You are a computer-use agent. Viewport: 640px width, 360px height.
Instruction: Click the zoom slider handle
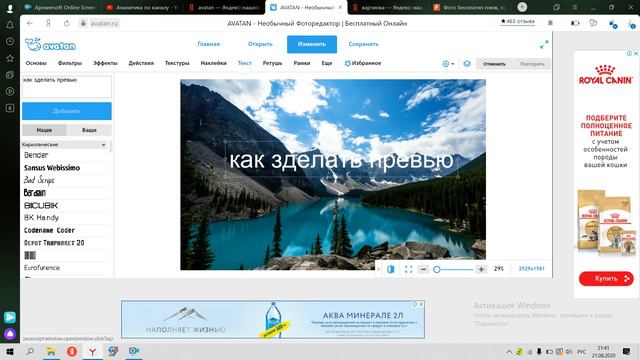(x=437, y=269)
